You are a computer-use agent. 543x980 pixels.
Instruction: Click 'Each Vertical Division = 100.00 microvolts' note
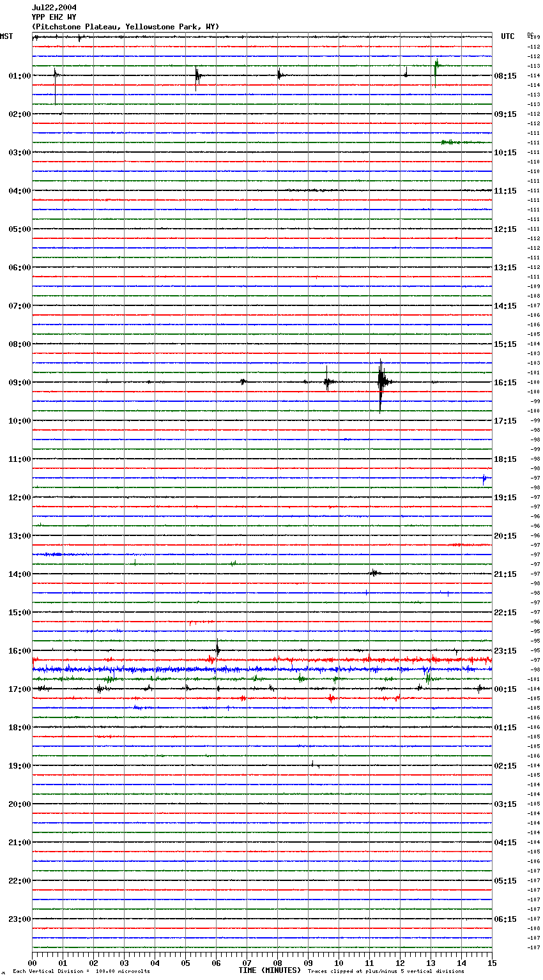81,972
